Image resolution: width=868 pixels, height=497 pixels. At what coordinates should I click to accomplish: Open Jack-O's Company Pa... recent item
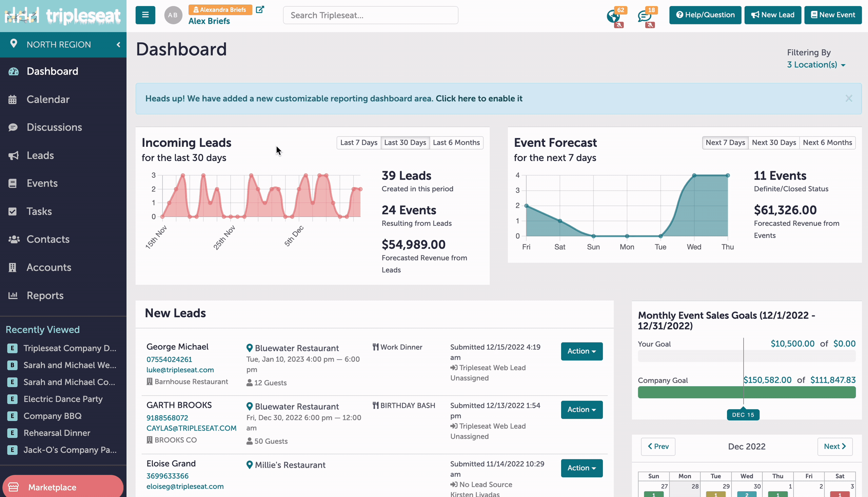70,450
